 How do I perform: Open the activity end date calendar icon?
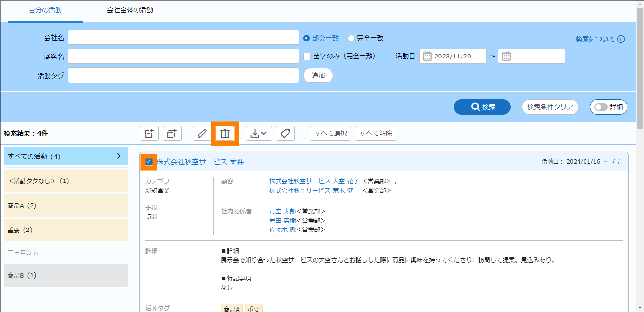[506, 56]
